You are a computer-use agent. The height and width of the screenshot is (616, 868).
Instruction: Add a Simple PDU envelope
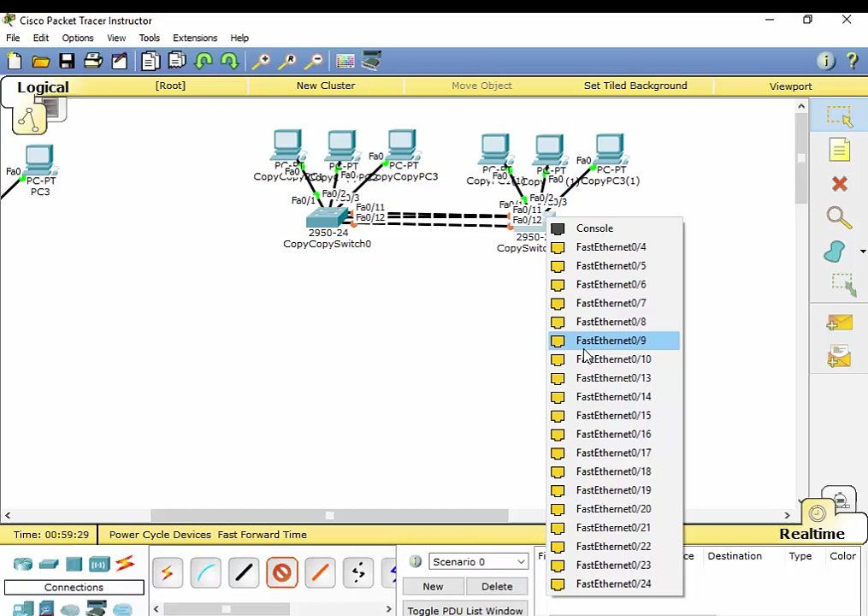tap(839, 323)
